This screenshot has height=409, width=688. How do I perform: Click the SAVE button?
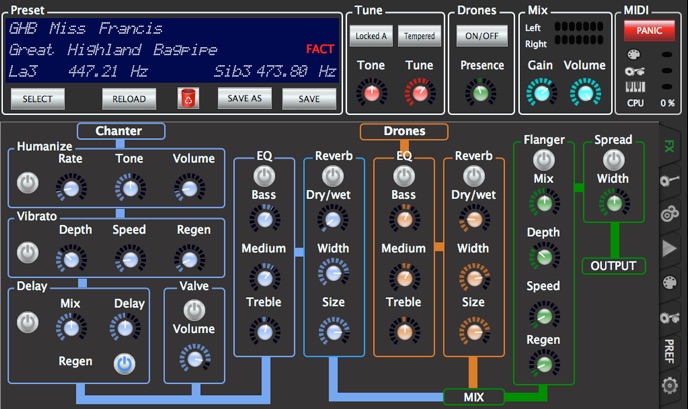click(x=309, y=99)
